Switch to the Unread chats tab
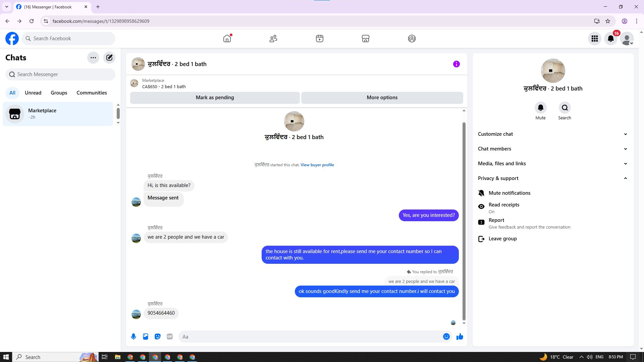The image size is (644, 362). (33, 93)
